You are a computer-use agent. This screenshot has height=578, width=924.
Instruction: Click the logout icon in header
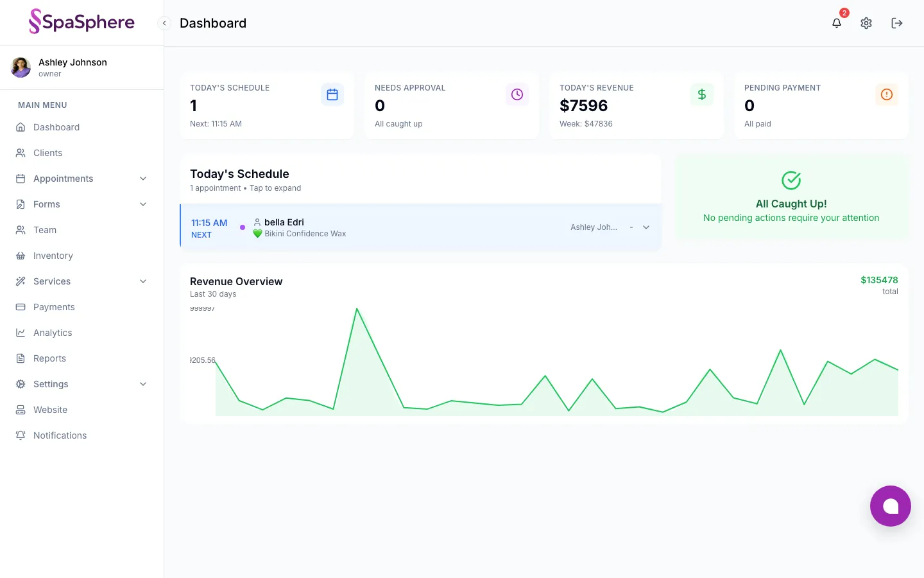click(897, 23)
